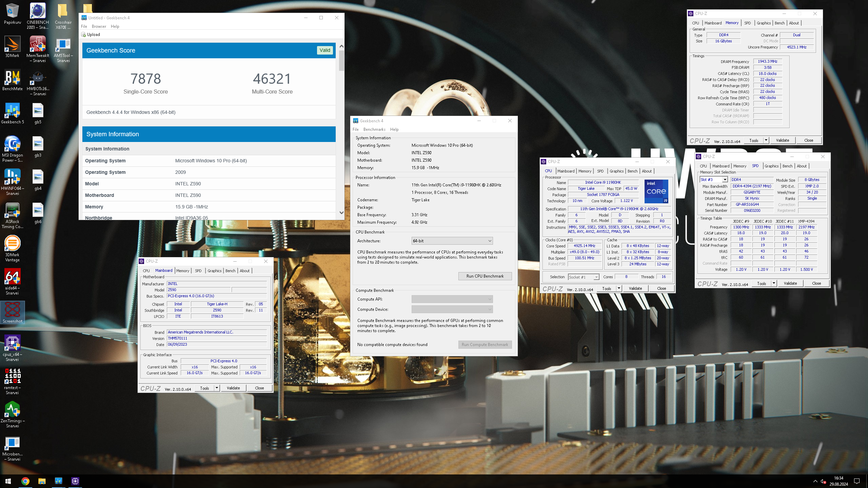Viewport: 868px width, 488px height.
Task: Launch the MSI Dragon Power shortcut
Action: click(12, 148)
